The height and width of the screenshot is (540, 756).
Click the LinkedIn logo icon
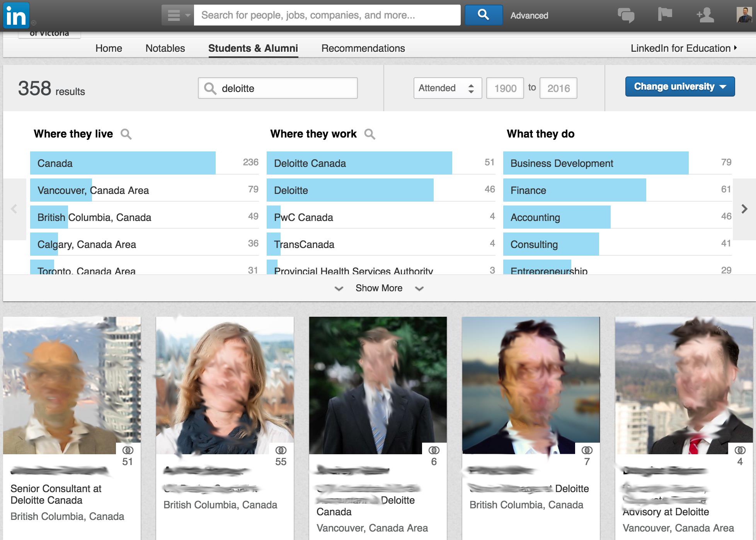(x=16, y=15)
